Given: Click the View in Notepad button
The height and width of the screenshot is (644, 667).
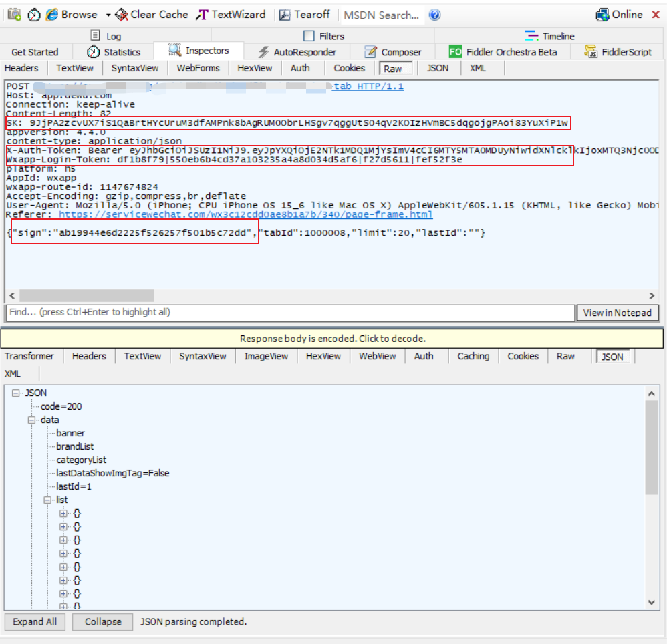Looking at the screenshot, I should [618, 313].
